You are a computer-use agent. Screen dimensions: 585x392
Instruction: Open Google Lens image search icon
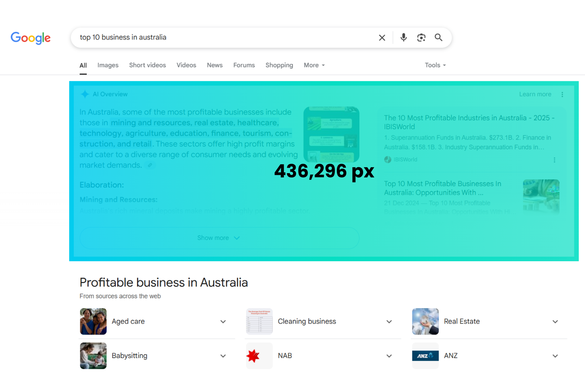(421, 38)
